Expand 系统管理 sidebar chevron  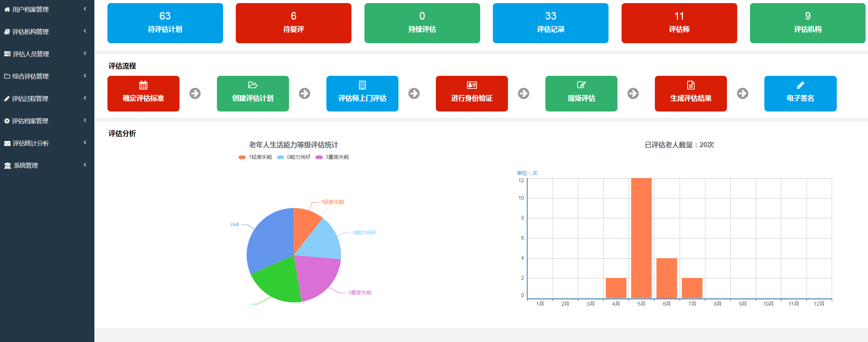pos(85,165)
